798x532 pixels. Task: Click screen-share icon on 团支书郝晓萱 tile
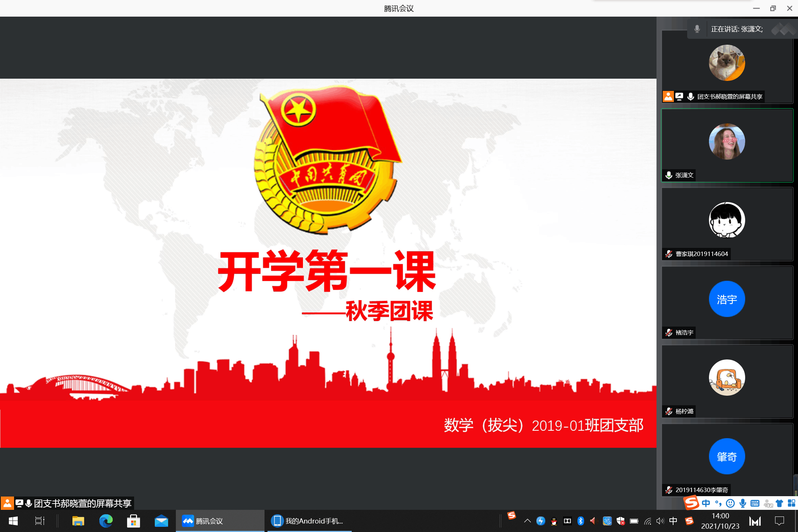679,96
